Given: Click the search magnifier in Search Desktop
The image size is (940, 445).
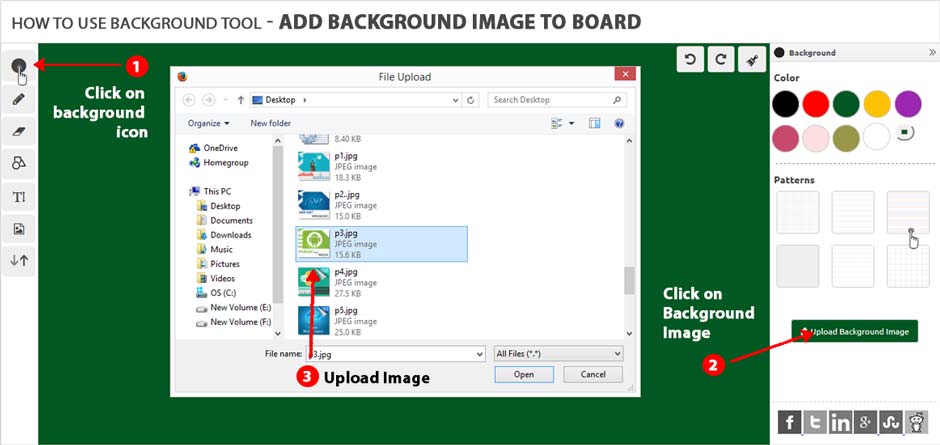Looking at the screenshot, I should click(617, 100).
